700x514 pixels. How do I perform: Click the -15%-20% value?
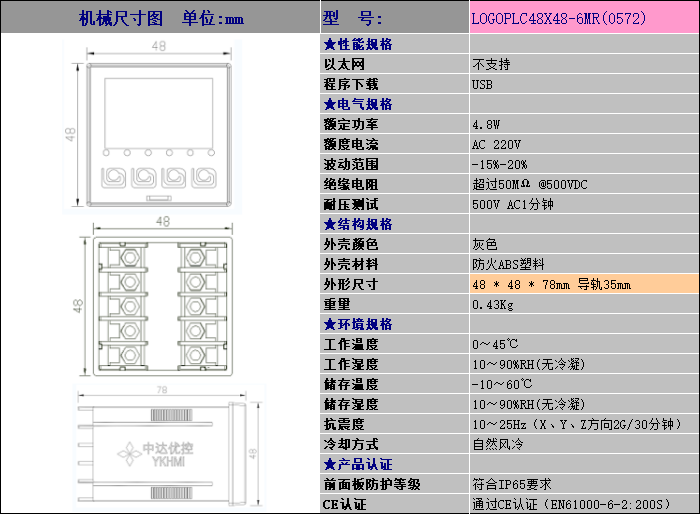pos(500,164)
